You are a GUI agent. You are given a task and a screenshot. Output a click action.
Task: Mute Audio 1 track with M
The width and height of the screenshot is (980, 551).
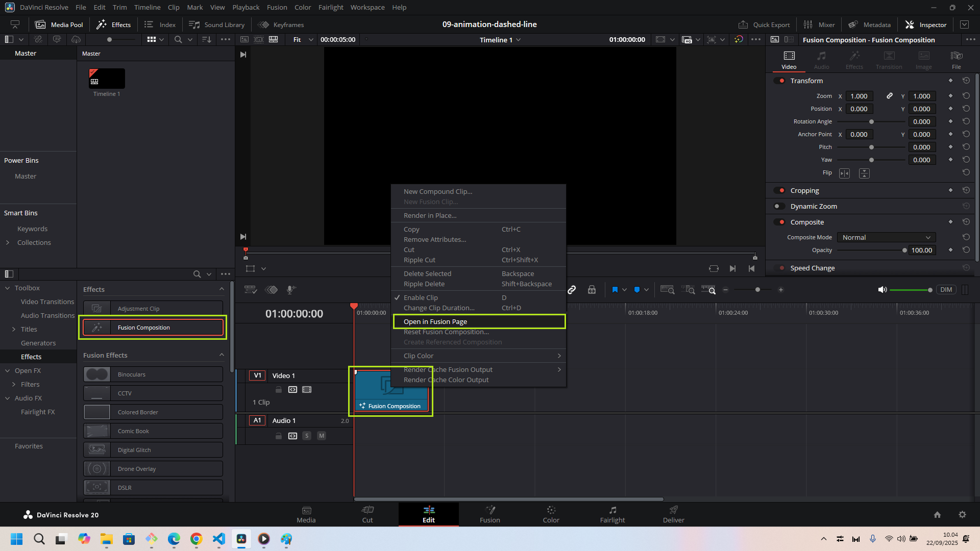click(322, 436)
